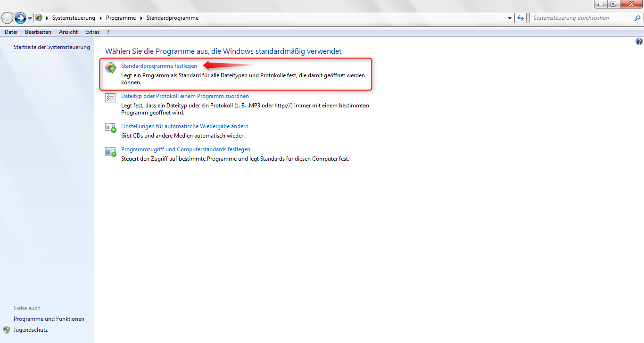Expand breadcrumb arrow after Programme
The width and height of the screenshot is (644, 343).
(x=140, y=18)
